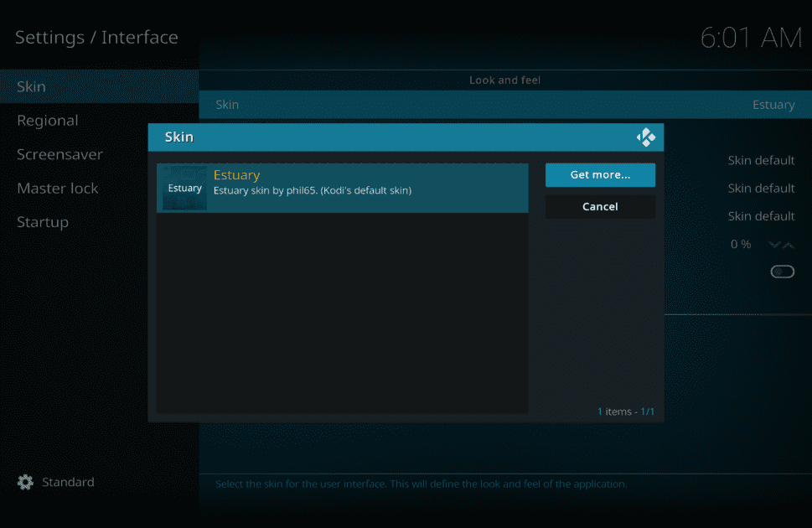Screen dimensions: 812x528
Task: Toggle the switch in the right settings panel
Action: click(782, 271)
